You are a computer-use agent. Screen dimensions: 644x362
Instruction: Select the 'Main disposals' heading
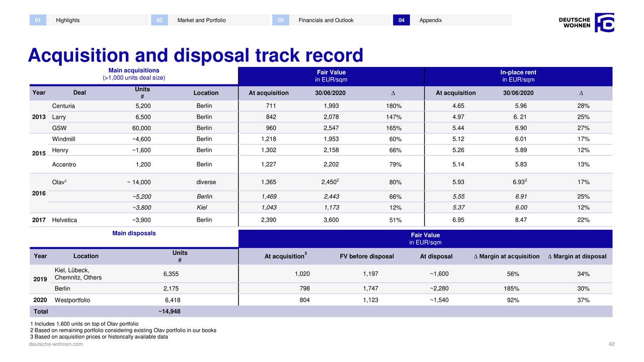pos(134,233)
